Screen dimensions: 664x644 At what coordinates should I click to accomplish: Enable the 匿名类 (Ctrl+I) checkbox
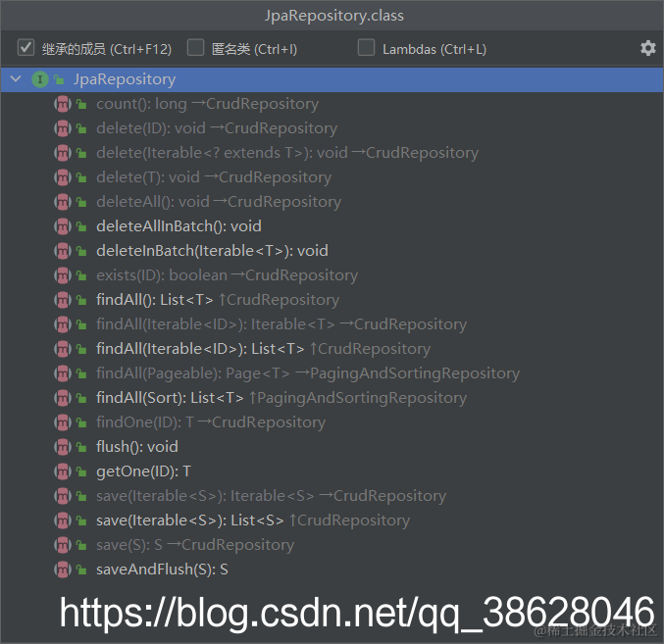click(195, 47)
